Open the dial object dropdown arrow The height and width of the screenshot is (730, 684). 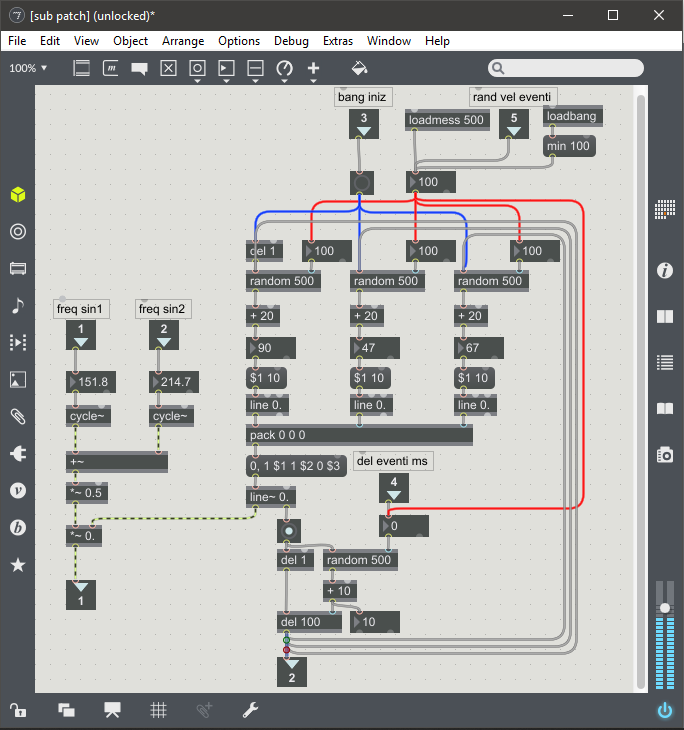(284, 81)
